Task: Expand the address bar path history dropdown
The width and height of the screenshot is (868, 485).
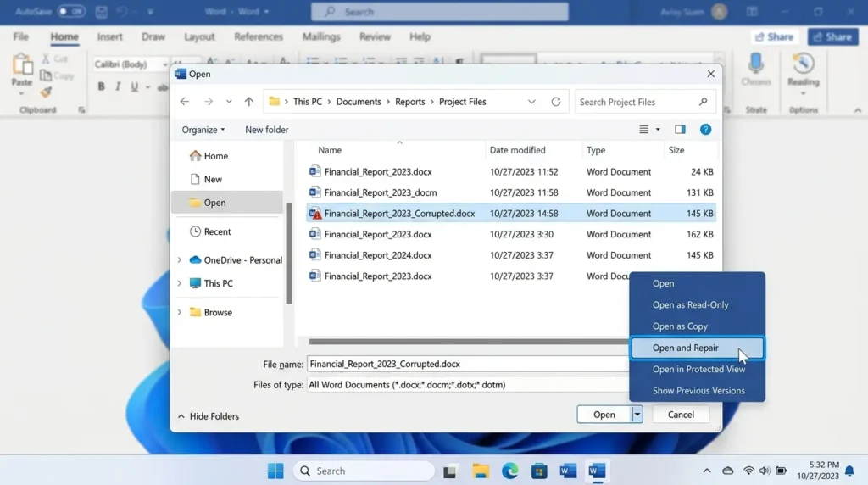Action: pos(531,102)
